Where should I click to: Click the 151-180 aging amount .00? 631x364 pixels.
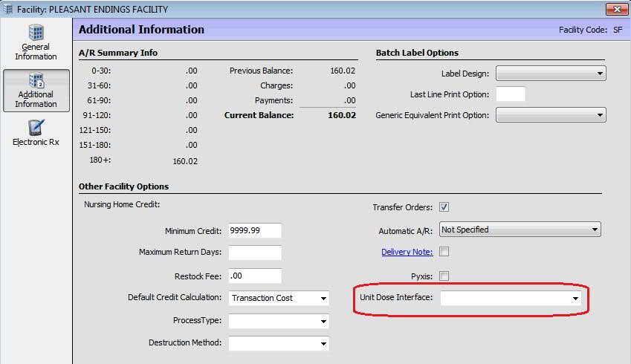click(191, 145)
